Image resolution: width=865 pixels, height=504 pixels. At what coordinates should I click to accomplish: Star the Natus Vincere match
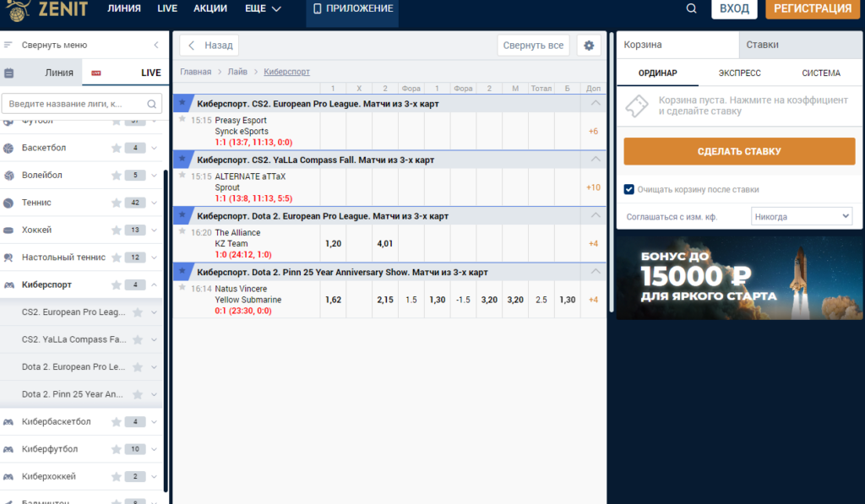[182, 287]
